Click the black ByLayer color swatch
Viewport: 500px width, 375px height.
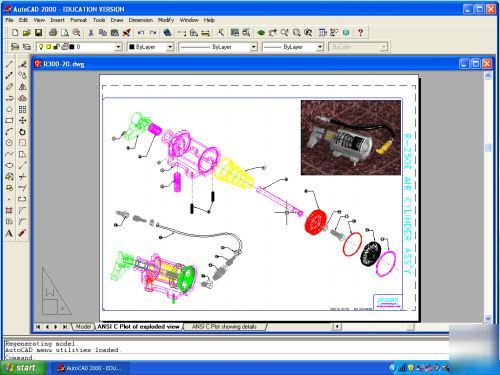click(x=132, y=47)
